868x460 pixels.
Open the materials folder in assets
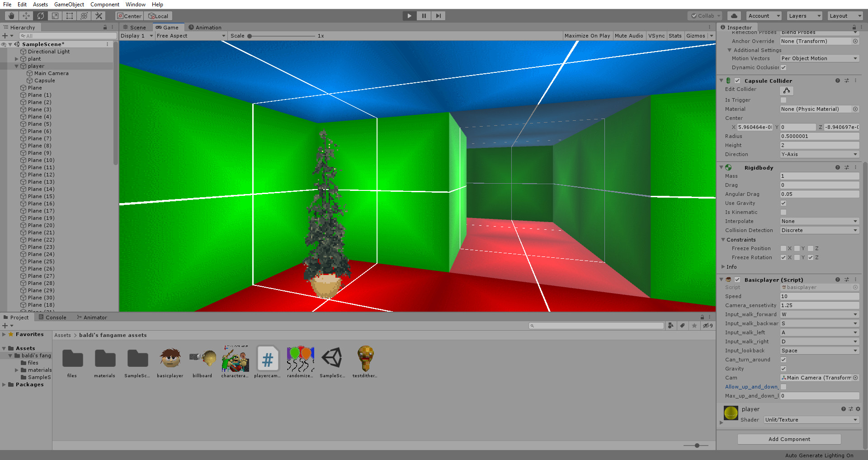point(105,359)
